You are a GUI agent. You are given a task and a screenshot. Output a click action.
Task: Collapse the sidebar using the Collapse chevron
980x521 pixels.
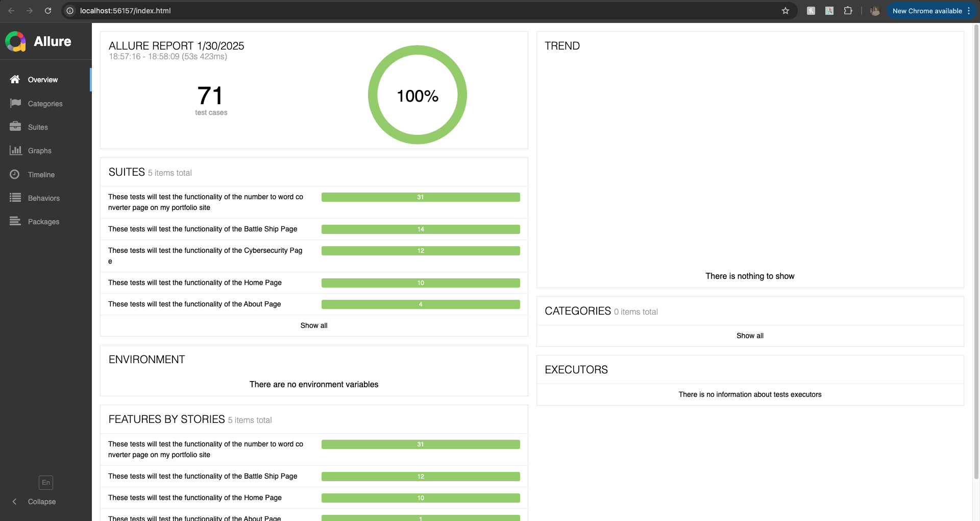[15, 502]
